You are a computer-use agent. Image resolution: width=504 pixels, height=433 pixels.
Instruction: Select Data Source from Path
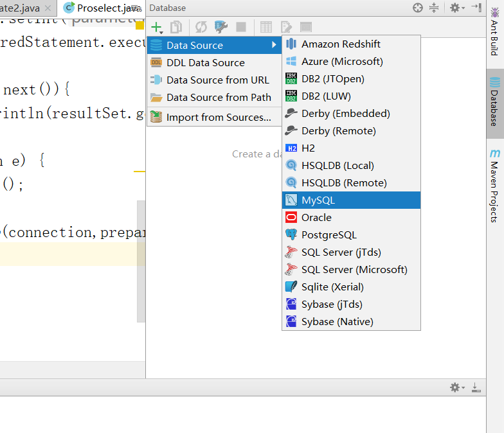tap(215, 98)
